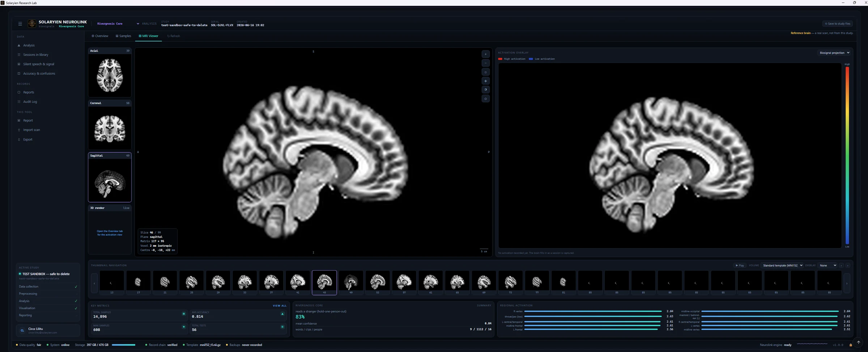Select the Preprocessing step row

(48, 294)
